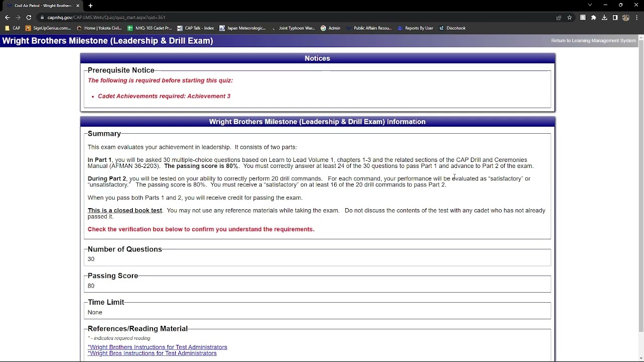
Task: Reload the quiz page
Action: 29,17
